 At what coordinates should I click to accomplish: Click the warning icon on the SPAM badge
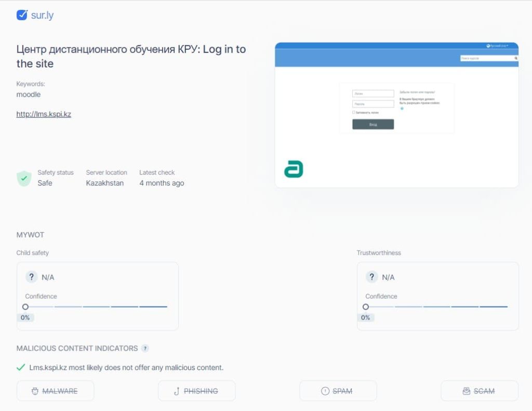[325, 391]
